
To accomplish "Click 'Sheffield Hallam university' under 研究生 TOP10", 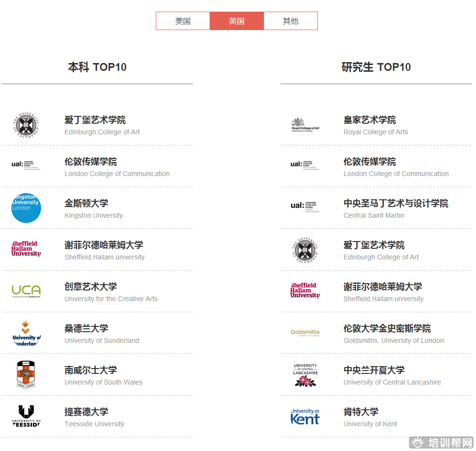I will pos(383,299).
